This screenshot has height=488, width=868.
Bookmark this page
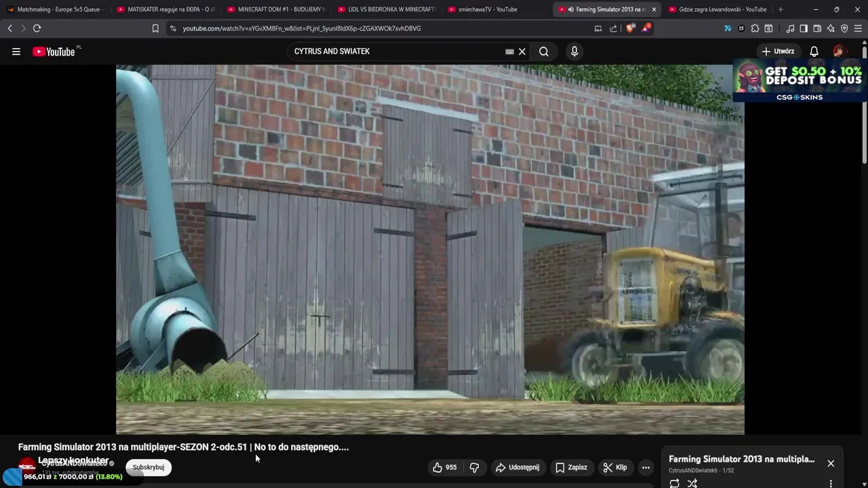tap(155, 28)
